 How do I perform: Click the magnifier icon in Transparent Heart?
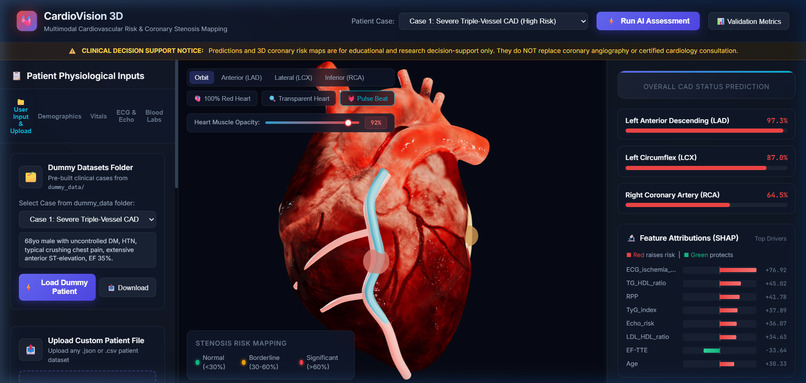pos(272,98)
